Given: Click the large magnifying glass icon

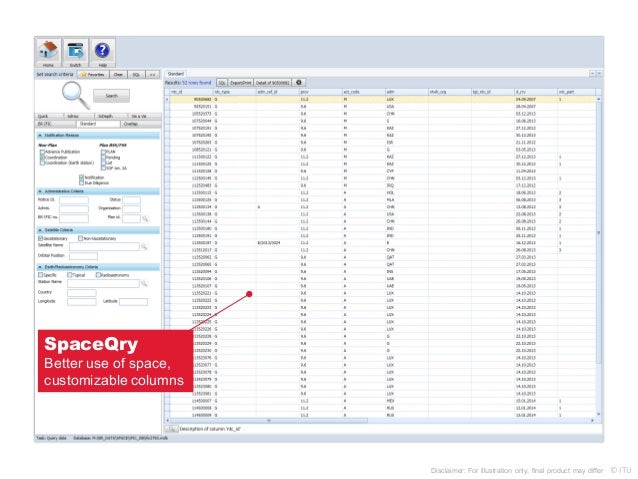Looking at the screenshot, I should click(x=76, y=95).
